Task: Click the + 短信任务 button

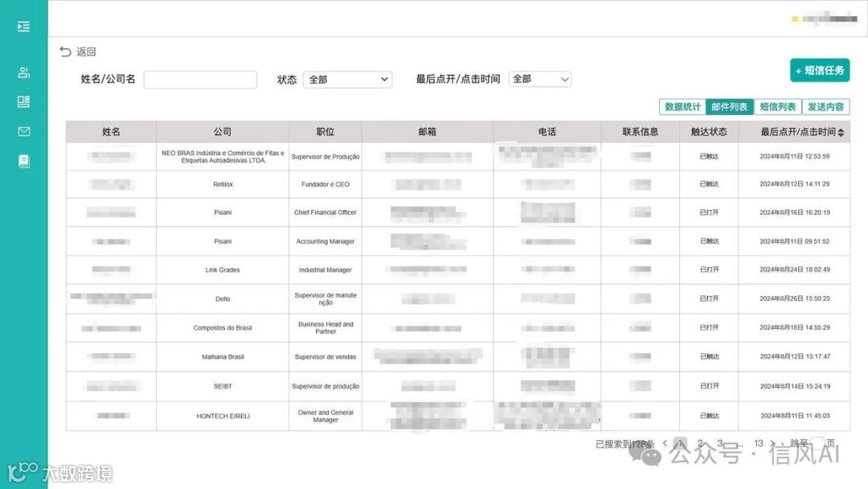Action: pyautogui.click(x=820, y=70)
